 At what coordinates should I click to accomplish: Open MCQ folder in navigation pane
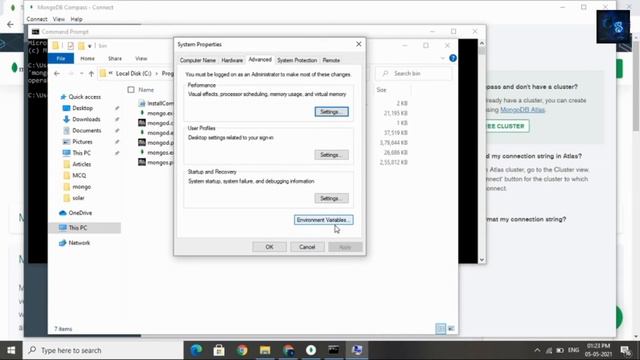[x=79, y=176]
